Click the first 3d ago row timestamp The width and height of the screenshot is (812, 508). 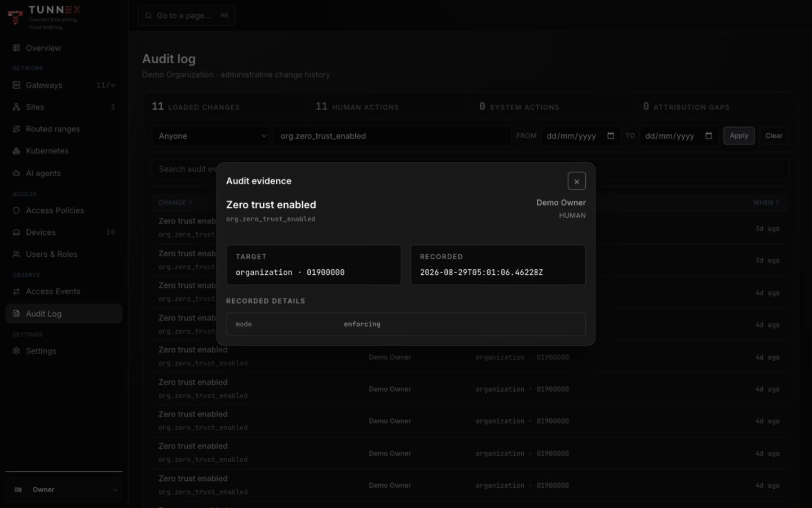(x=767, y=229)
